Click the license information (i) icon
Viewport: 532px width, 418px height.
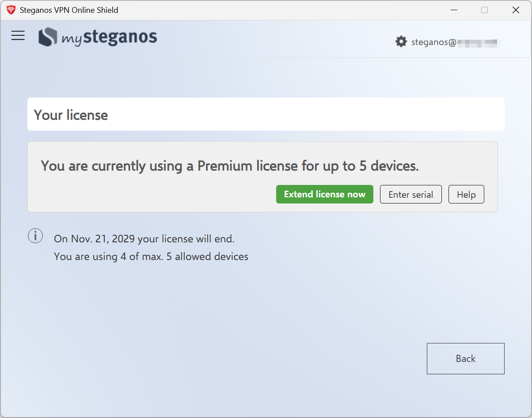click(35, 236)
